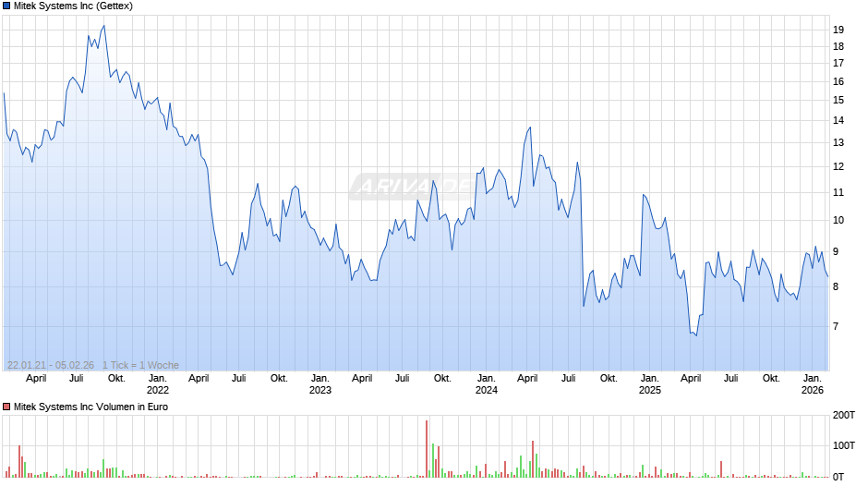Viewport: 868px width, 486px height.
Task: Click the red volume legend square
Action: pyautogui.click(x=6, y=407)
